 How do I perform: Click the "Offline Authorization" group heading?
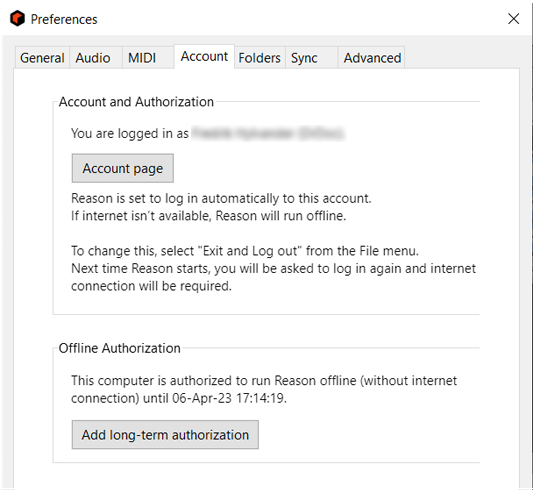pos(119,348)
